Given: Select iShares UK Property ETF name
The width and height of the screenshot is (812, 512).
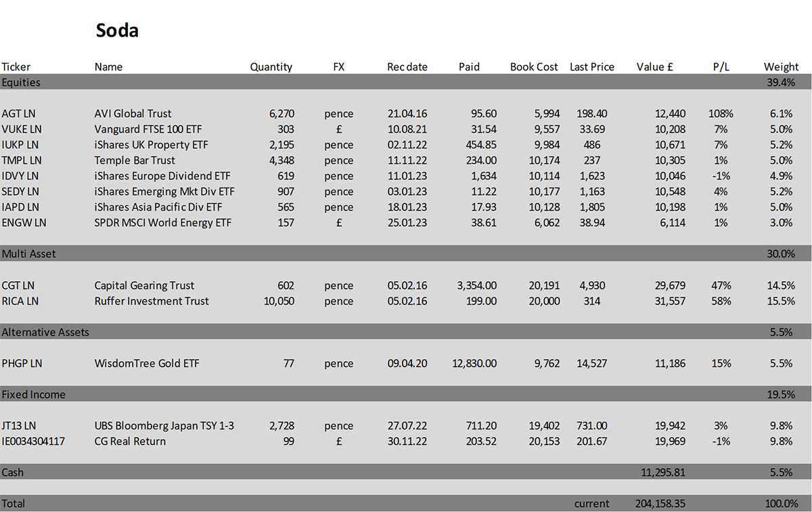Looking at the screenshot, I should pyautogui.click(x=152, y=145).
